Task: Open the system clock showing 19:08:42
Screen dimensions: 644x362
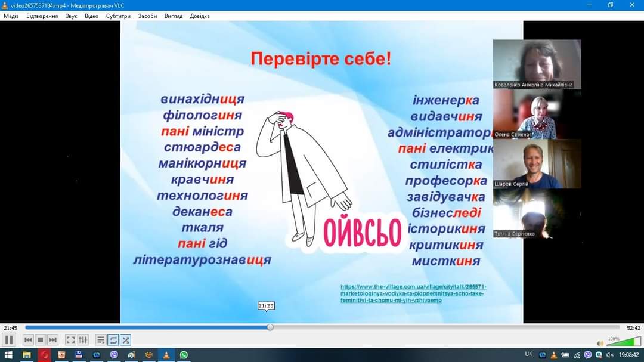Action: coord(629,355)
